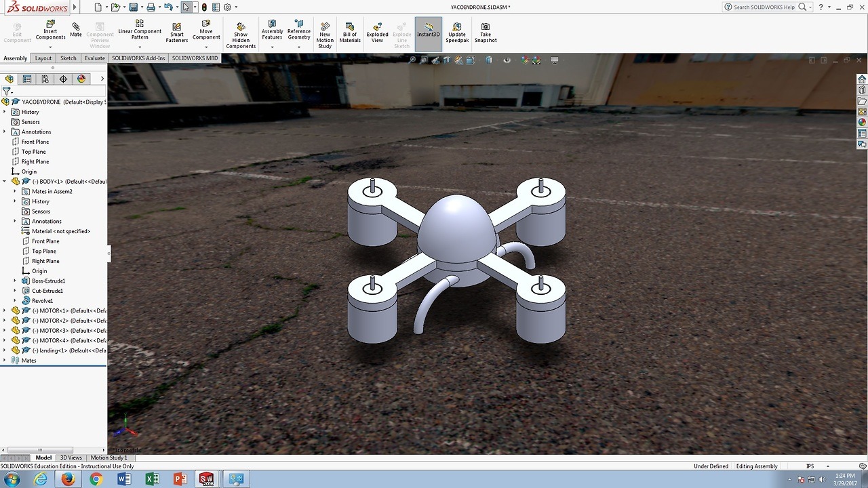
Task: Toggle the Hide/Show Items eye icon
Action: click(507, 60)
